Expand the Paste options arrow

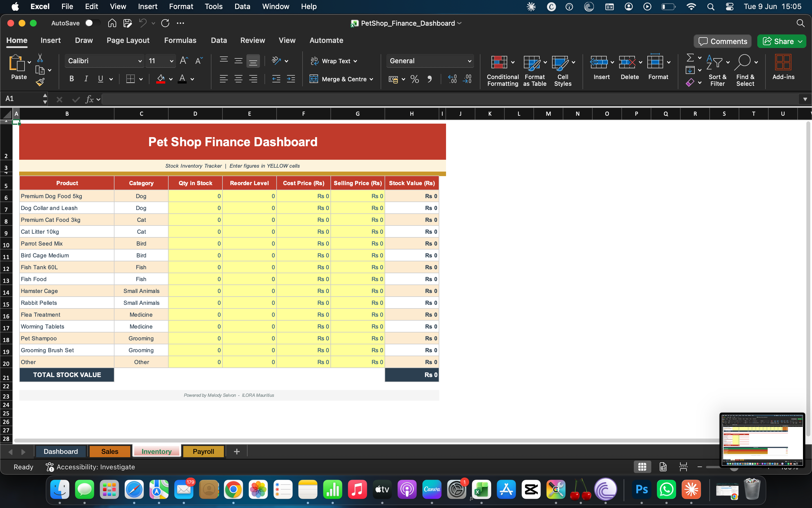coord(29,62)
